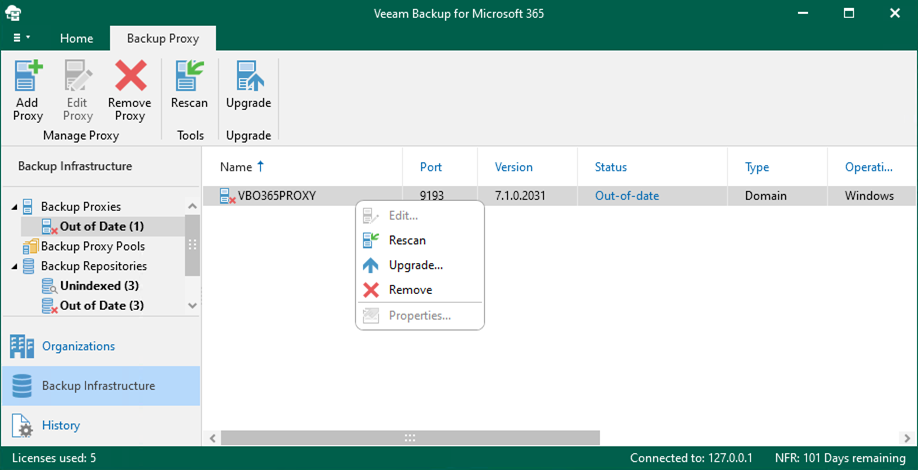The height and width of the screenshot is (470, 918).
Task: Click NFR: 101 Days remaining status text
Action: pyautogui.click(x=840, y=458)
